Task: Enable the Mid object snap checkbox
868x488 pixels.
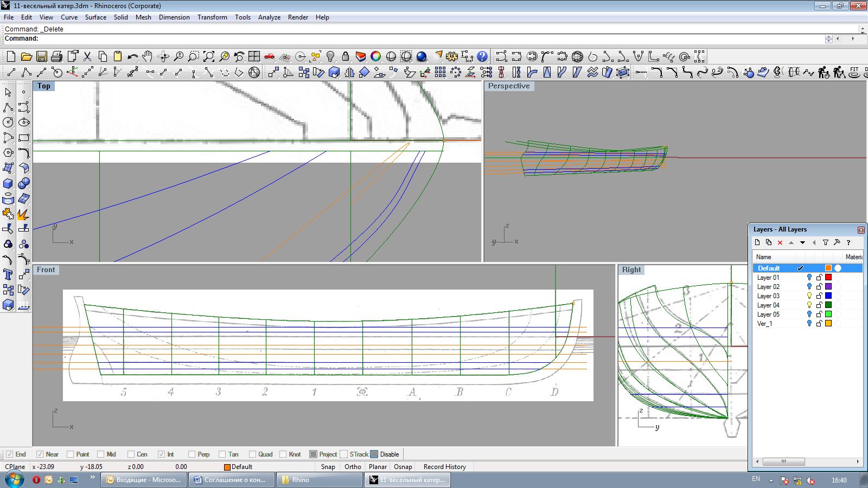Action: coord(101,454)
